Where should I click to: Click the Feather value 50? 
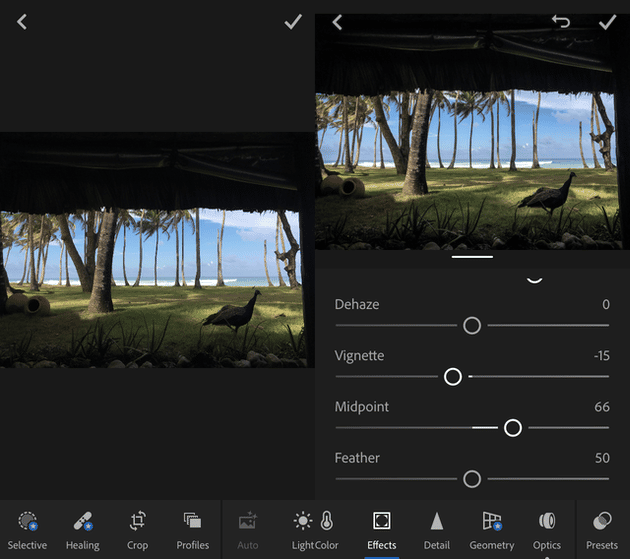(602, 458)
